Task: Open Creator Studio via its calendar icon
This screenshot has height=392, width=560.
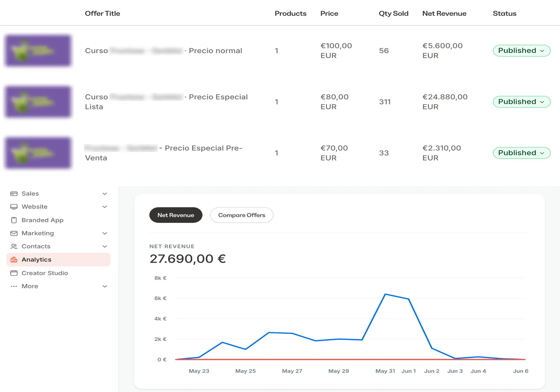Action: coord(14,273)
